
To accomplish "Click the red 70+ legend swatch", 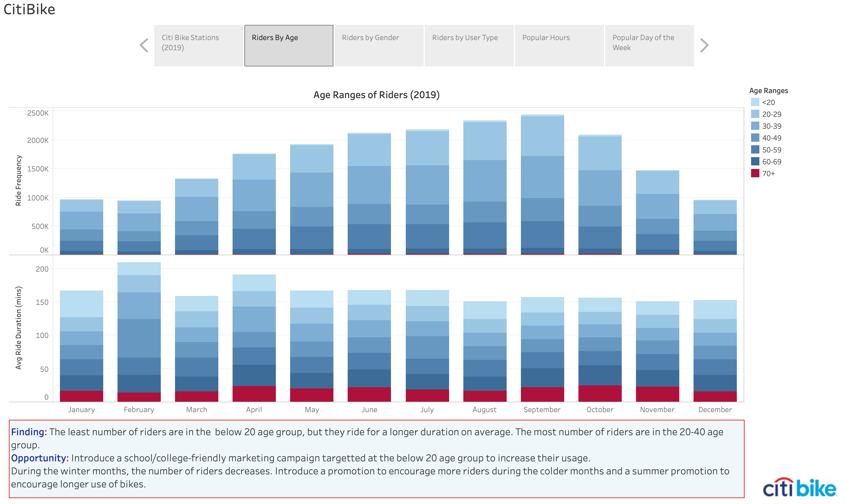I will 755,173.
